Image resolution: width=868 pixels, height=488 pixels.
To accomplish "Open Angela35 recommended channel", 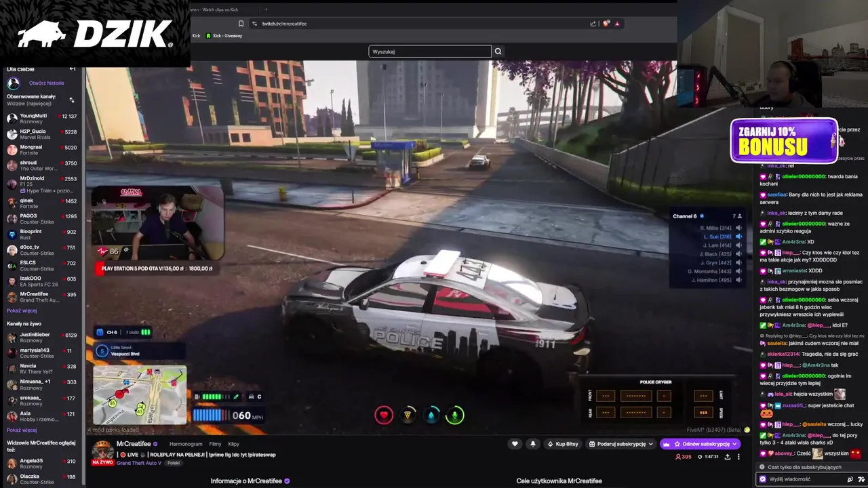I will 42,464.
